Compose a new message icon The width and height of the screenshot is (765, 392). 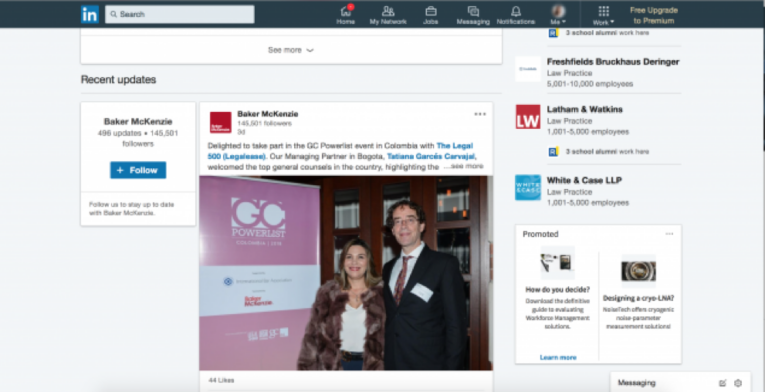coord(723,383)
